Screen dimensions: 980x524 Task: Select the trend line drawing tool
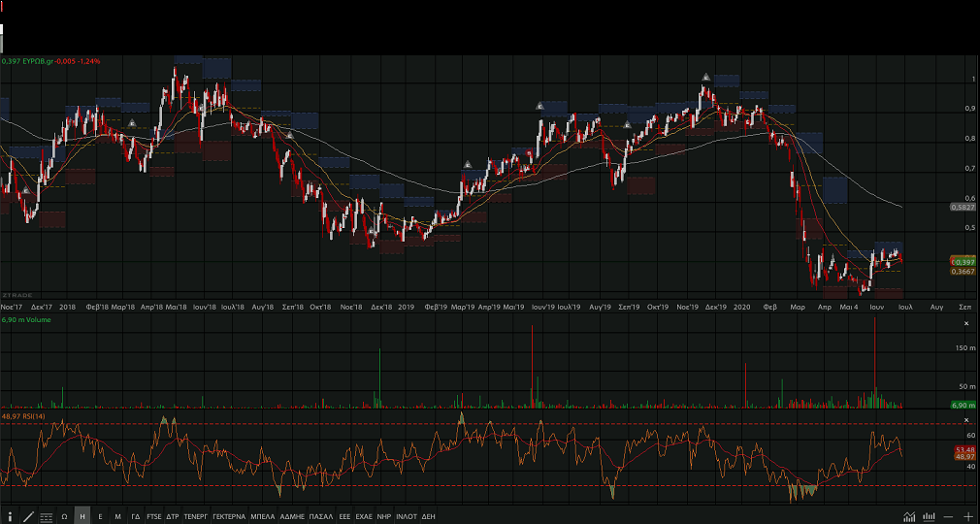click(27, 516)
